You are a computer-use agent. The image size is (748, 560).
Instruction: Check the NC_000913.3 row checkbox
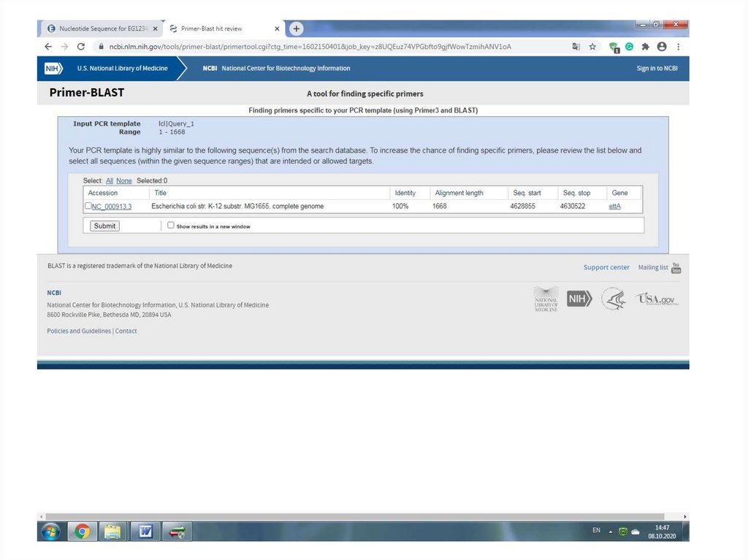[x=88, y=206]
